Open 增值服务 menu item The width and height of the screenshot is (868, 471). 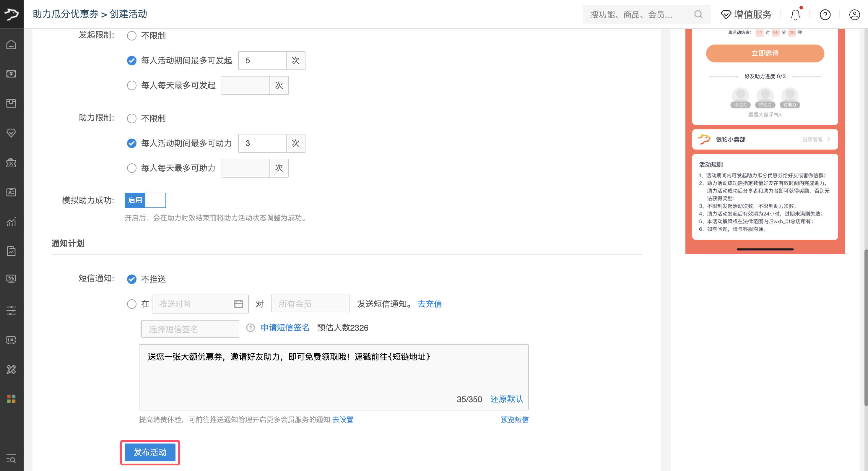(x=746, y=14)
